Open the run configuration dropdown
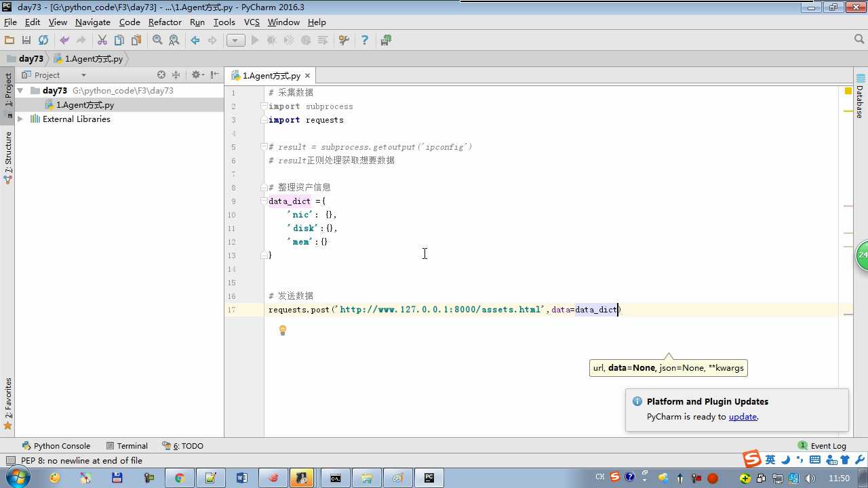Image resolution: width=868 pixels, height=488 pixels. pyautogui.click(x=235, y=41)
